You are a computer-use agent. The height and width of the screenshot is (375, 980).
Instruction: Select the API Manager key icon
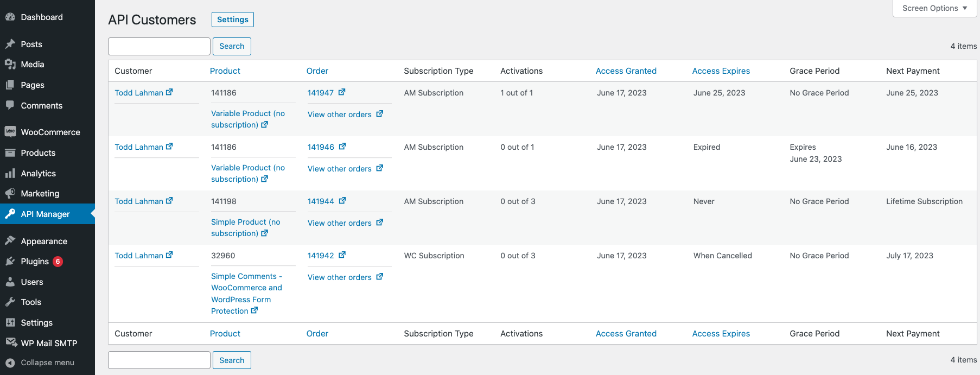click(x=10, y=214)
